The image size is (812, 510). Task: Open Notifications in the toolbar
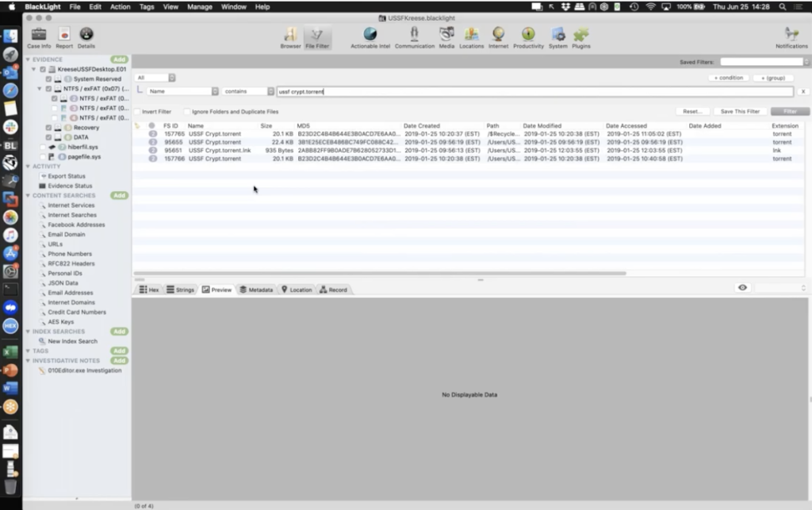tap(791, 38)
